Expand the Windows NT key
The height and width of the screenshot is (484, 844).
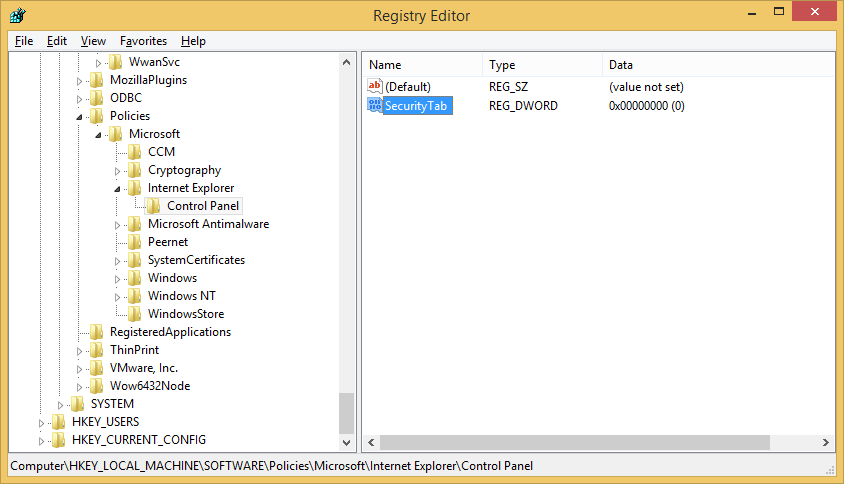tap(118, 297)
